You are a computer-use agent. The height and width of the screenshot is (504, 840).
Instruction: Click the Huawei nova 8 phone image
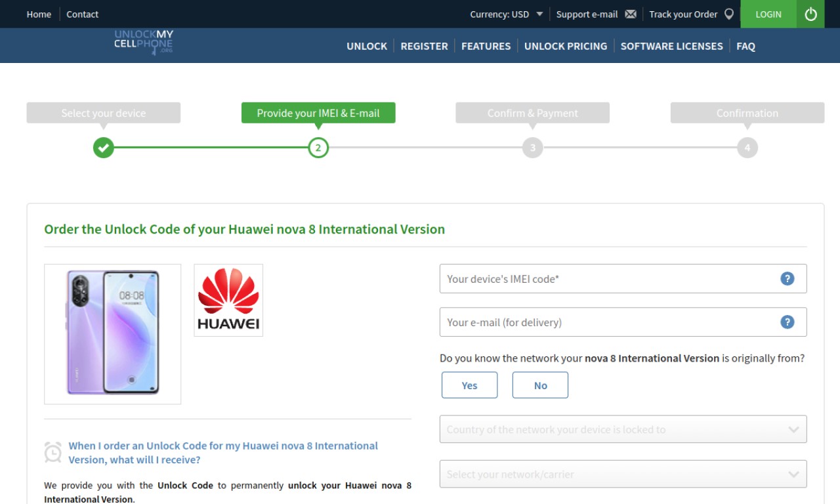click(x=113, y=334)
